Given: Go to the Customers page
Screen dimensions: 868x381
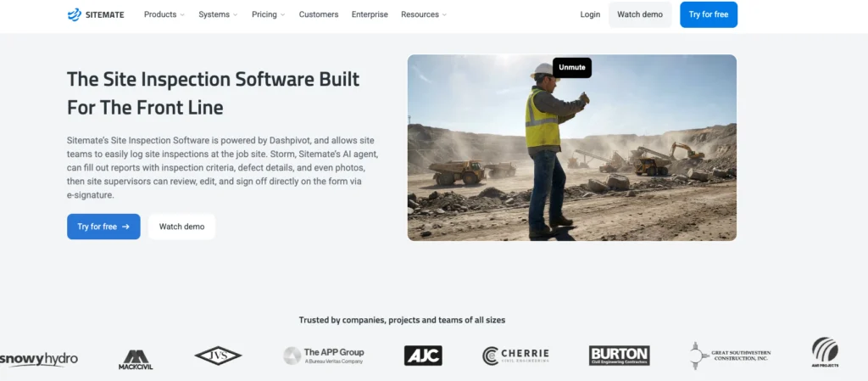Looking at the screenshot, I should click(319, 14).
